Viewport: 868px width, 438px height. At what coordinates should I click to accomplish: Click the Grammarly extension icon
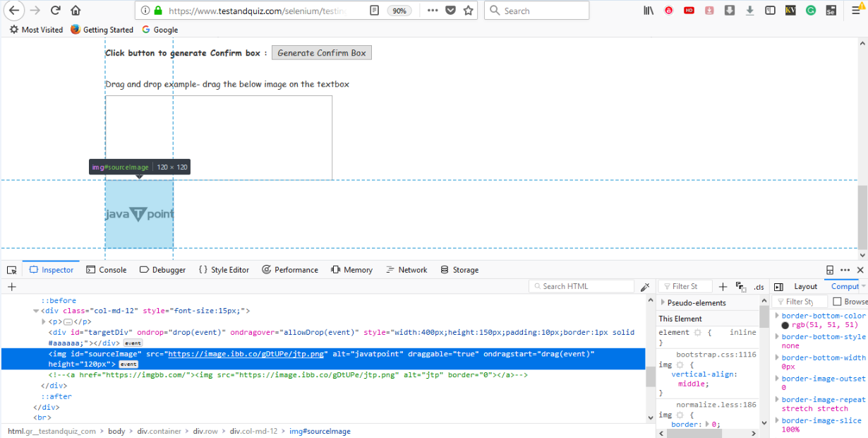click(810, 11)
